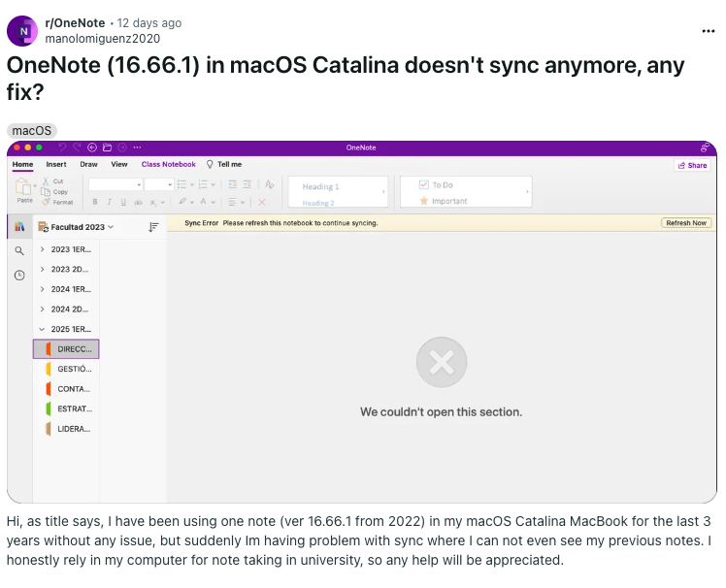
Task: Open the Facultad 2023 notebook dropdown
Action: coord(76,227)
